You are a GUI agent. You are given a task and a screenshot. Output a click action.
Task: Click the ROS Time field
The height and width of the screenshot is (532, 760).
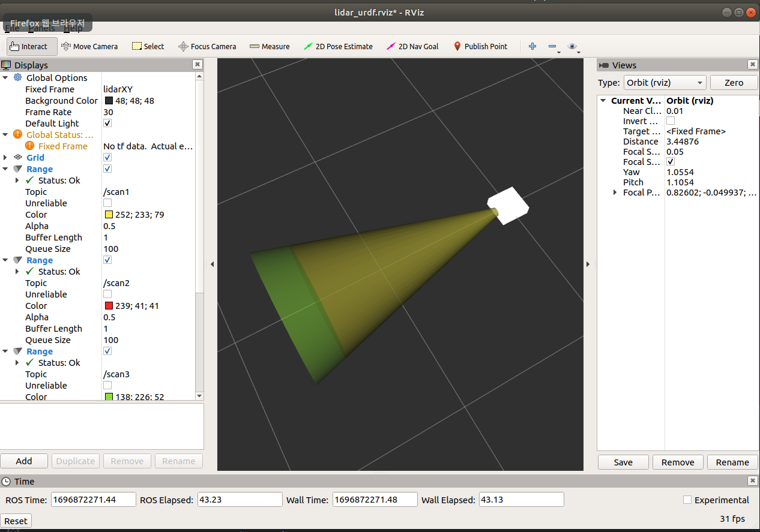pyautogui.click(x=93, y=500)
